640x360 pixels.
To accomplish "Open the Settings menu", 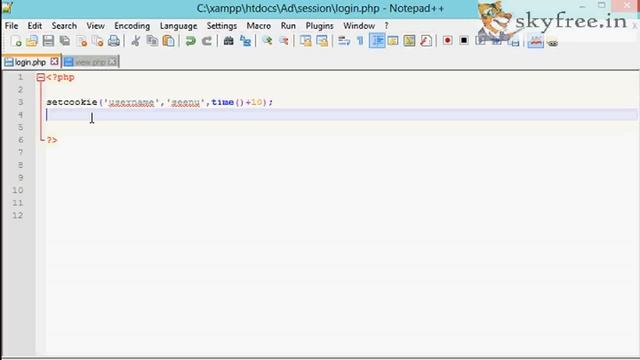I will [222, 26].
